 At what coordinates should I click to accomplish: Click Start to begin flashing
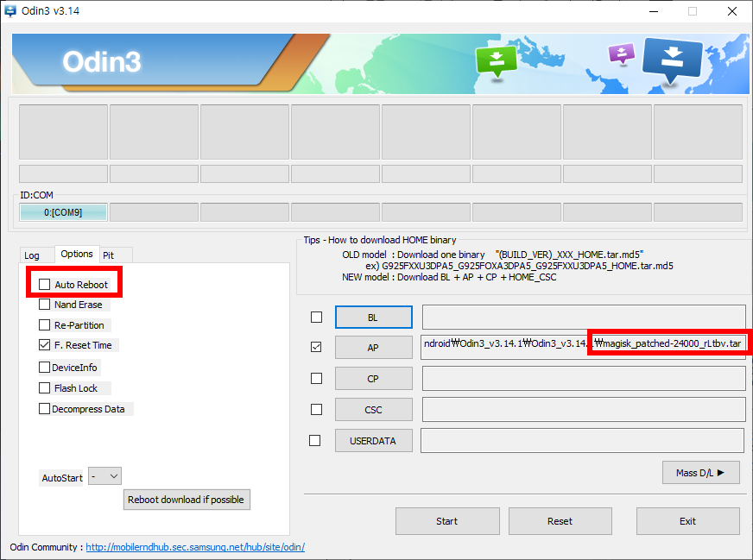point(447,521)
